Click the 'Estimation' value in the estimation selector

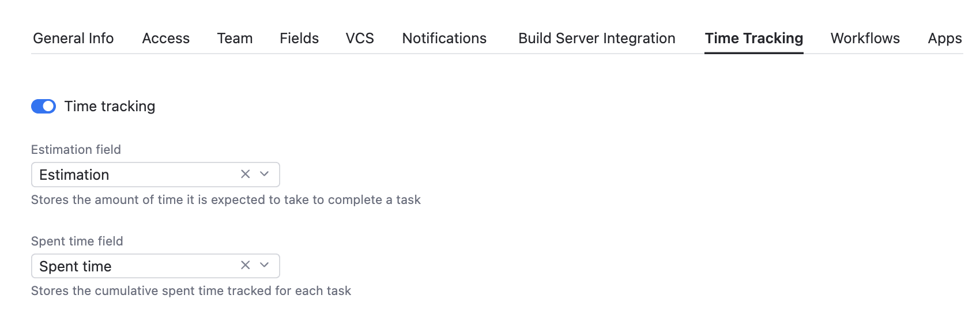pyautogui.click(x=74, y=175)
